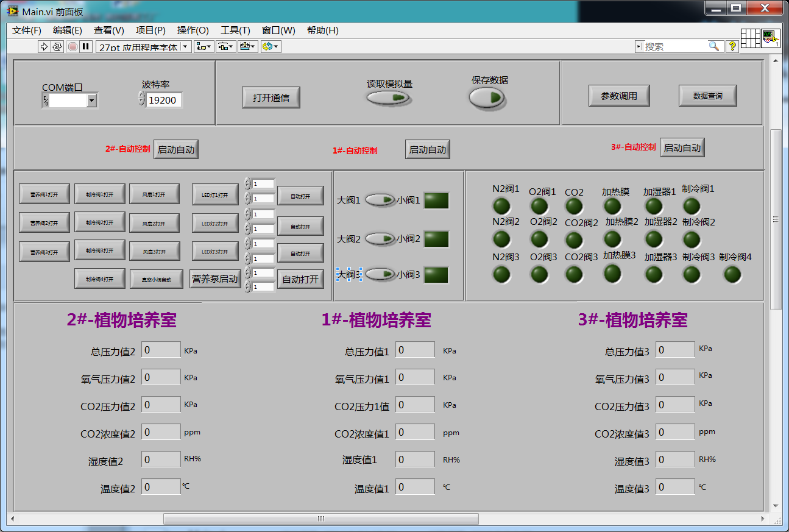Open the 项目(P) menu
Viewport: 789px width, 532px height.
(x=150, y=30)
